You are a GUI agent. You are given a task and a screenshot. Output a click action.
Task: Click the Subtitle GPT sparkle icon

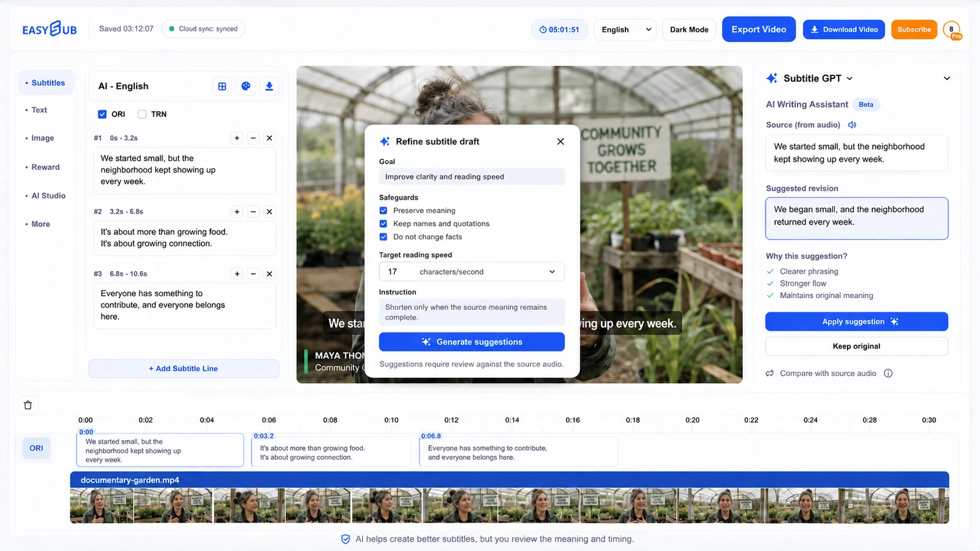coord(772,78)
